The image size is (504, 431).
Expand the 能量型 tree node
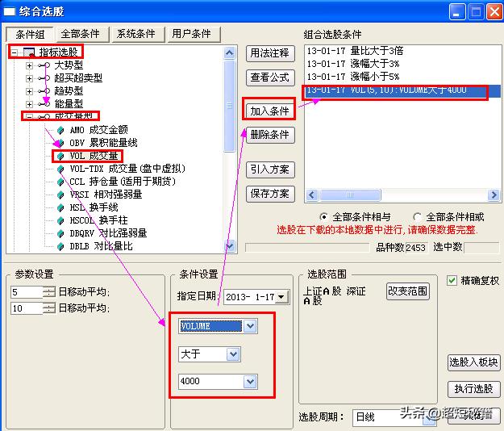[29, 104]
